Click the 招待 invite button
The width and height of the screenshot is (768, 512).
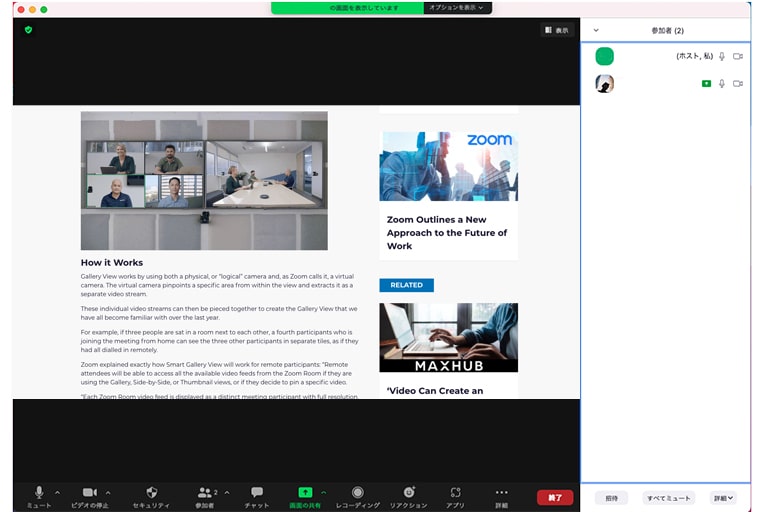coord(612,498)
